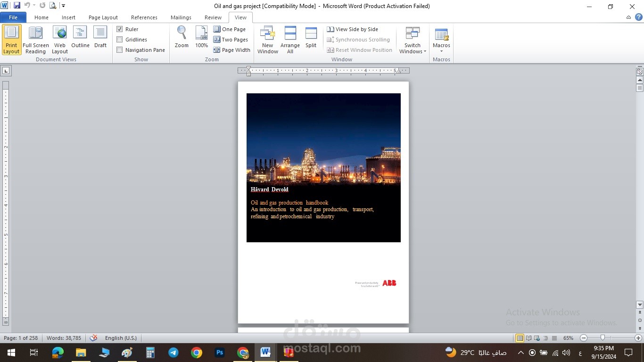Open Full Screen Reading view
Image resolution: width=644 pixels, height=362 pixels.
[x=36, y=40]
